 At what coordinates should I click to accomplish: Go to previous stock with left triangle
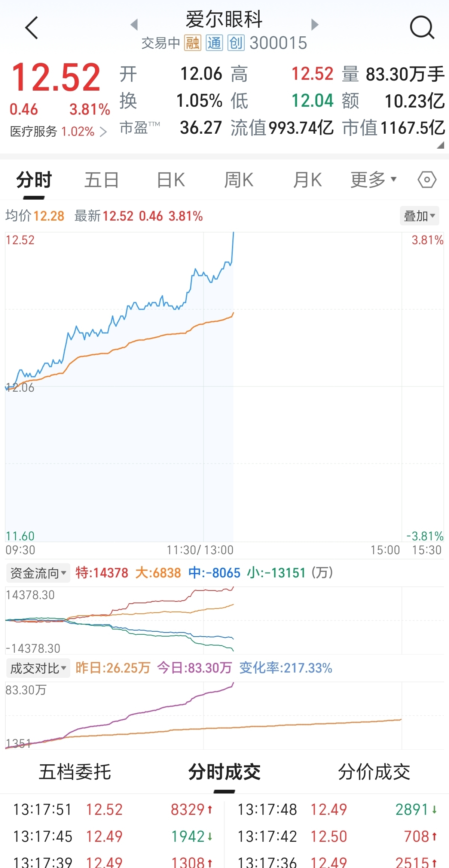pyautogui.click(x=134, y=25)
